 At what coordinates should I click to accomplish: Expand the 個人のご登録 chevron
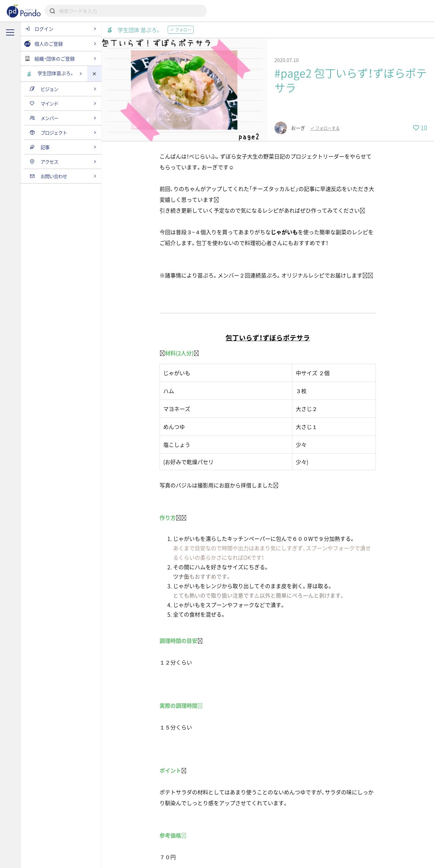(x=95, y=44)
